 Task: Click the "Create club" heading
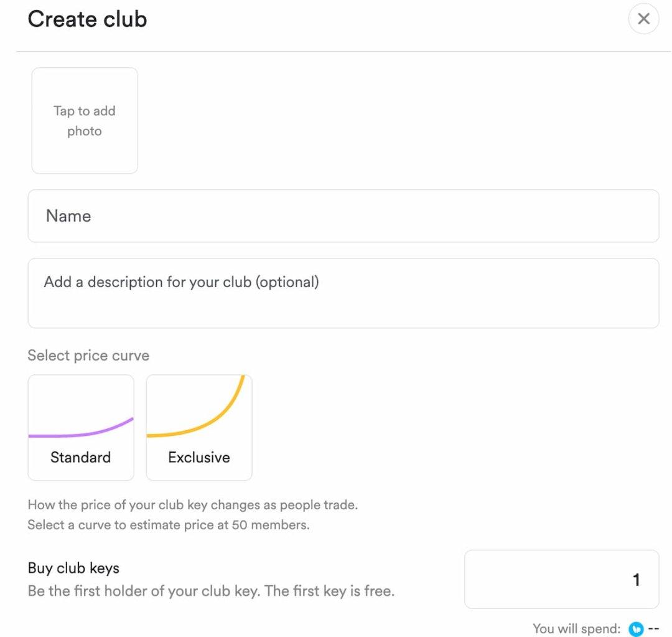click(x=87, y=19)
